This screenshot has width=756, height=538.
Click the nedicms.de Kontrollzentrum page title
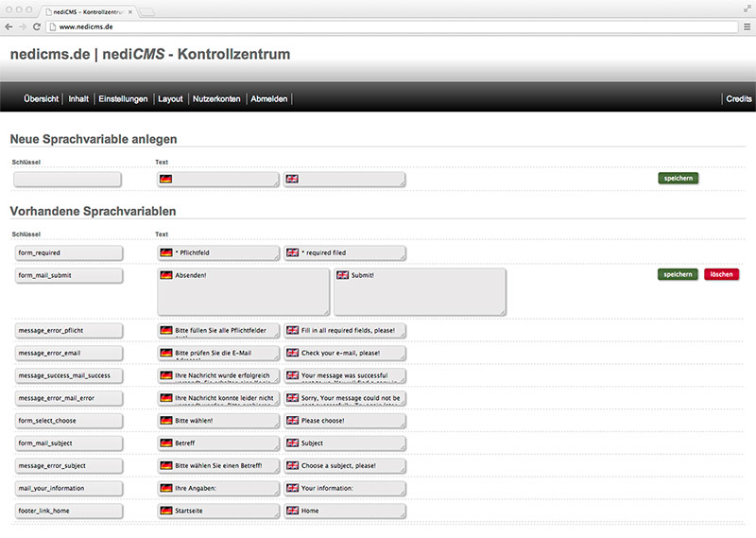click(150, 54)
